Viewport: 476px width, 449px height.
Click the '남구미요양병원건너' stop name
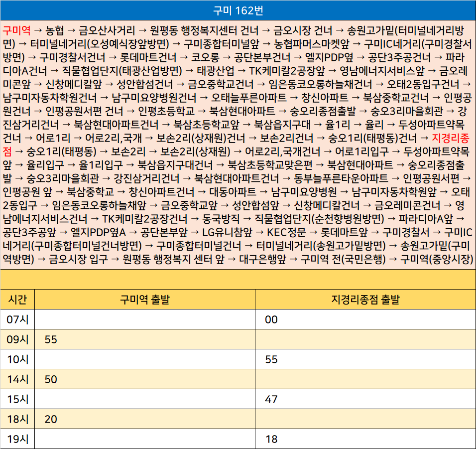click(154, 98)
